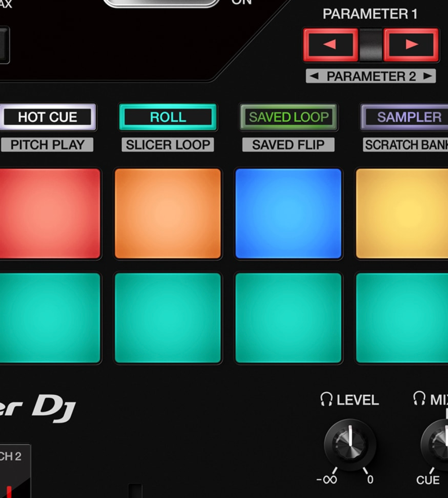
Task: Enable the SAVED LOOP pad mode
Action: coord(289,117)
